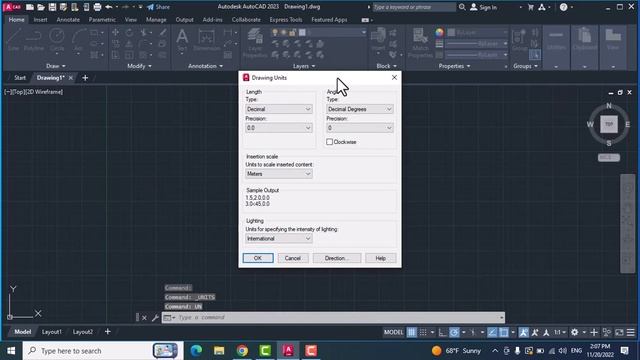640x360 pixels.
Task: Toggle Snap Mode dotted grid icon
Action: (x=423, y=332)
